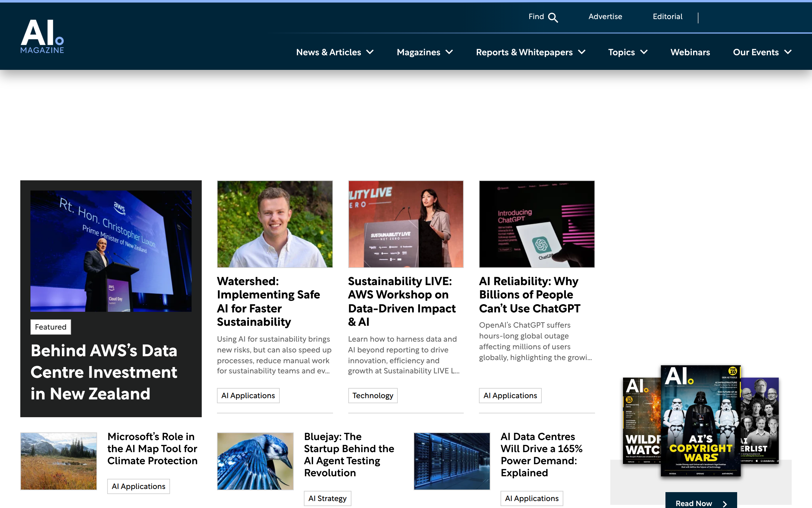The width and height of the screenshot is (812, 508).
Task: Open the Introducing ChatGPT thumbnail
Action: click(x=537, y=224)
